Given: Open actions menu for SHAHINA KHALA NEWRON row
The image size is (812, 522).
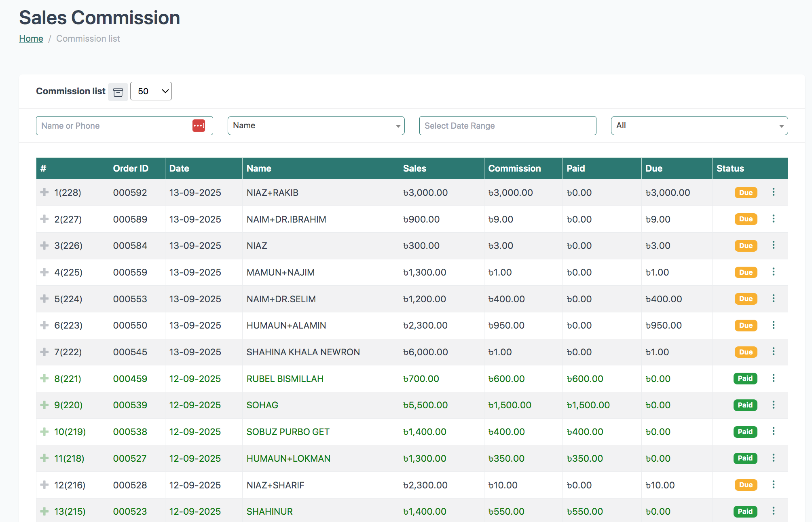Looking at the screenshot, I should point(773,351).
